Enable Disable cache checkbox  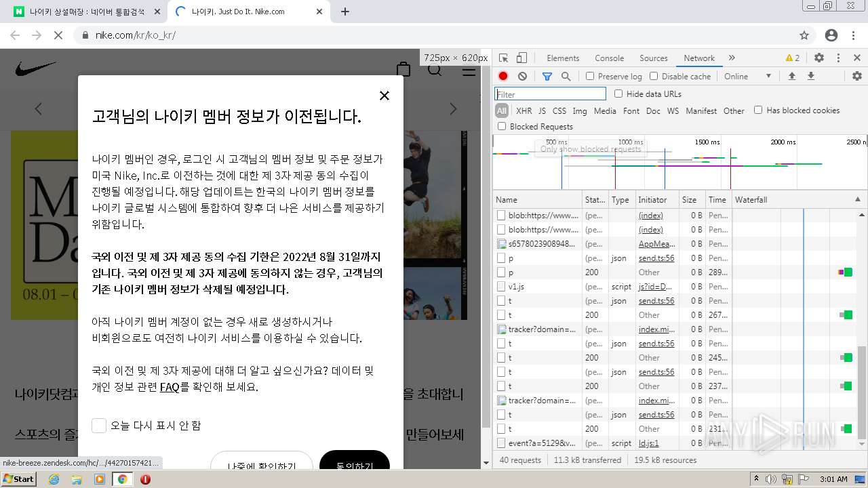[x=654, y=77]
